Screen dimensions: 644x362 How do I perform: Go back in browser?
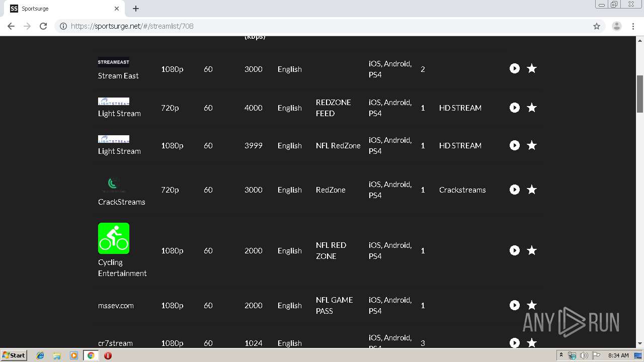(x=11, y=26)
